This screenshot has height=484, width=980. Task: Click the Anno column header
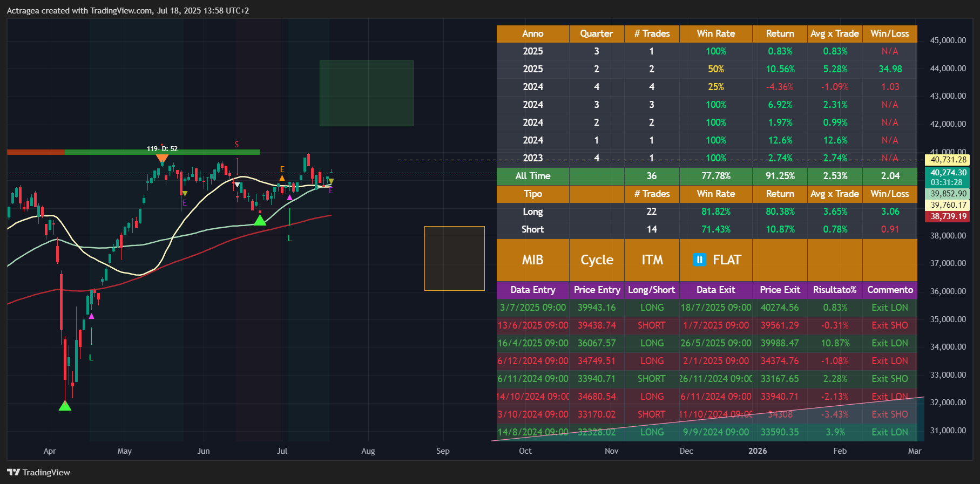point(533,33)
